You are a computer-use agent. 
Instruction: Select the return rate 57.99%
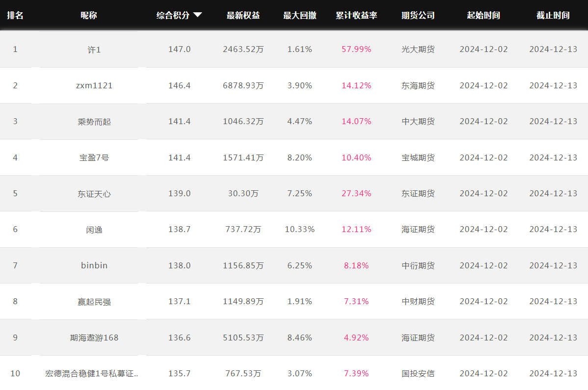coord(356,49)
